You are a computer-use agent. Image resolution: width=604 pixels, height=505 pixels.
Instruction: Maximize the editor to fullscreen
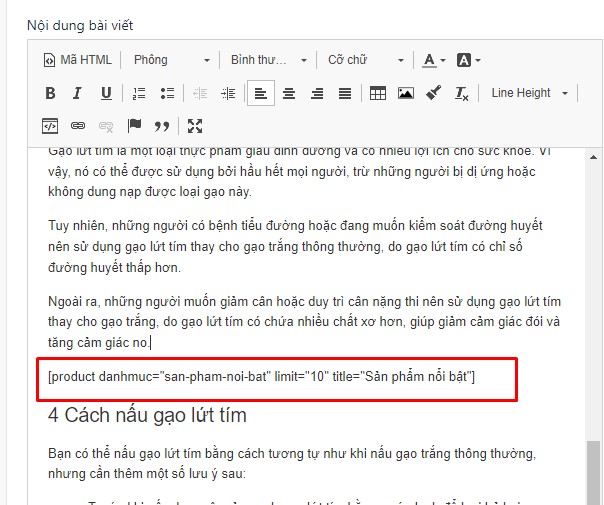[x=195, y=126]
